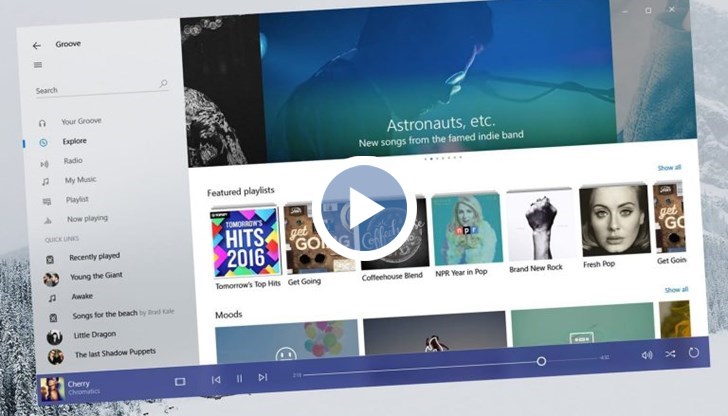
Task: Select Radio in the navigation pane
Action: (x=73, y=161)
